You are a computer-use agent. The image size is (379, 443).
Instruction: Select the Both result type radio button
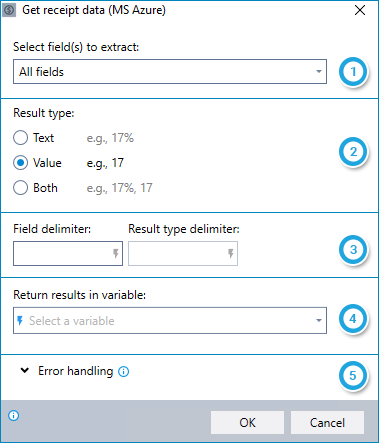pos(21,188)
